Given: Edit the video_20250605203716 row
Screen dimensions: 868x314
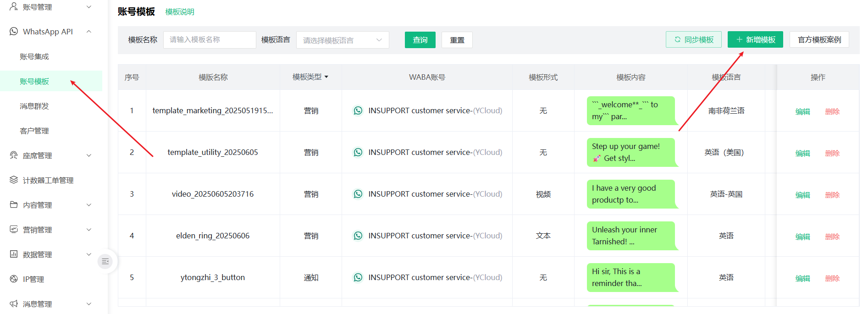Looking at the screenshot, I should (x=802, y=195).
